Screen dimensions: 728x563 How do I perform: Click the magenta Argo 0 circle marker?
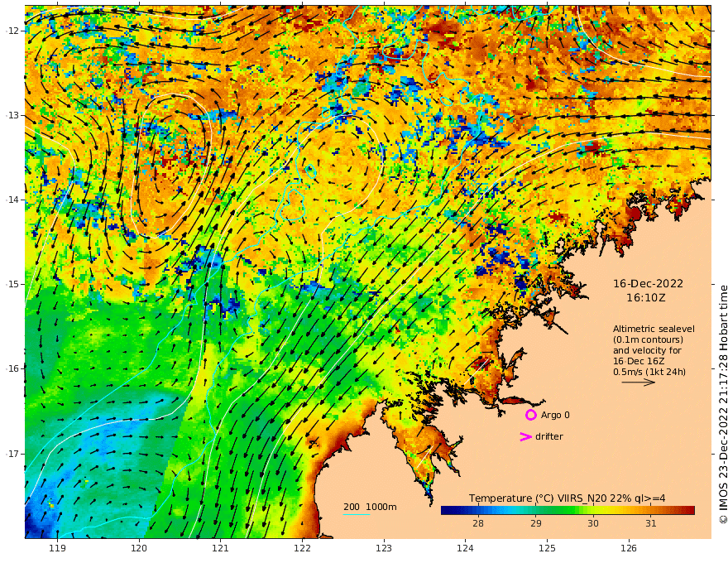pyautogui.click(x=530, y=415)
